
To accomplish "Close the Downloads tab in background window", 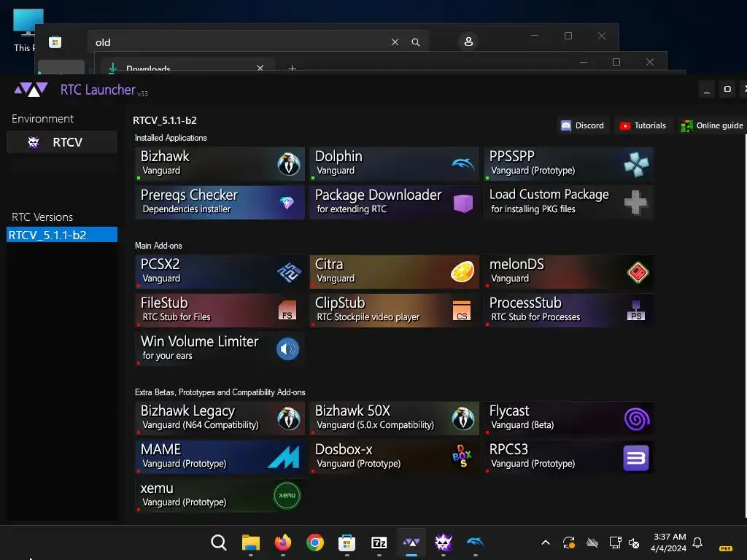I will [260, 68].
